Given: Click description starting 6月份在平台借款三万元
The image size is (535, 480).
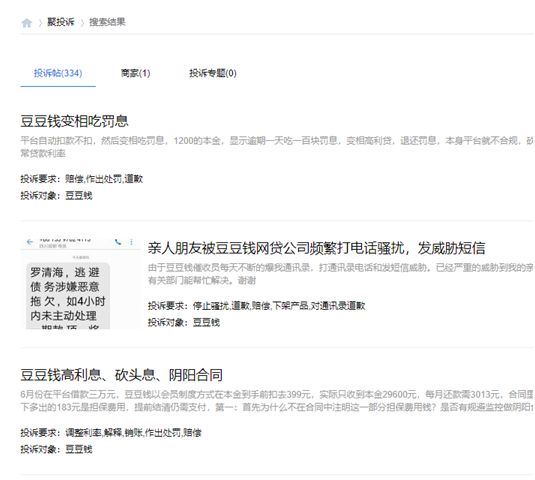Looking at the screenshot, I should click(277, 401).
